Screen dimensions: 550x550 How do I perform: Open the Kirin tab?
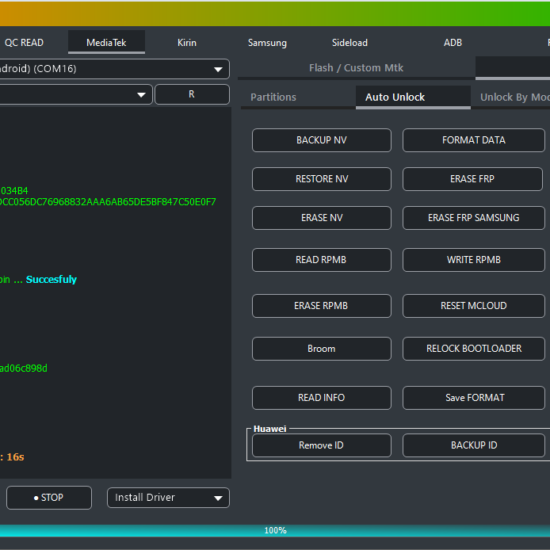pos(187,43)
